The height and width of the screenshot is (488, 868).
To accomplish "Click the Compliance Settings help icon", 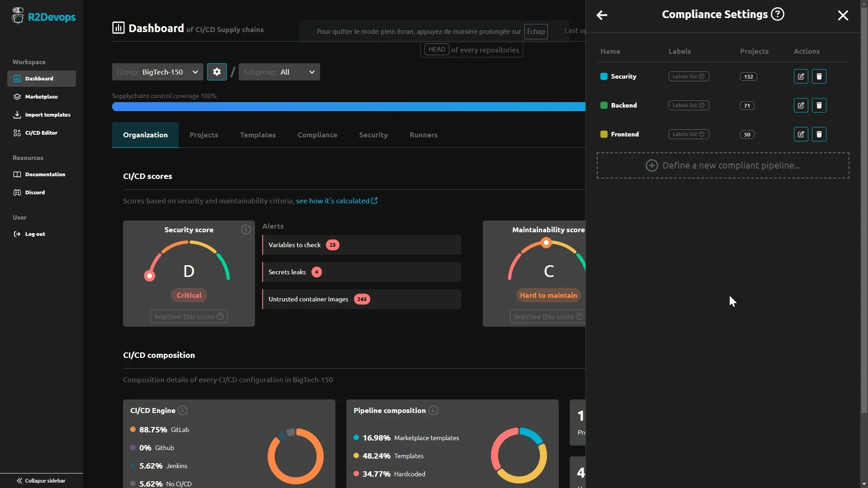I will (x=777, y=14).
